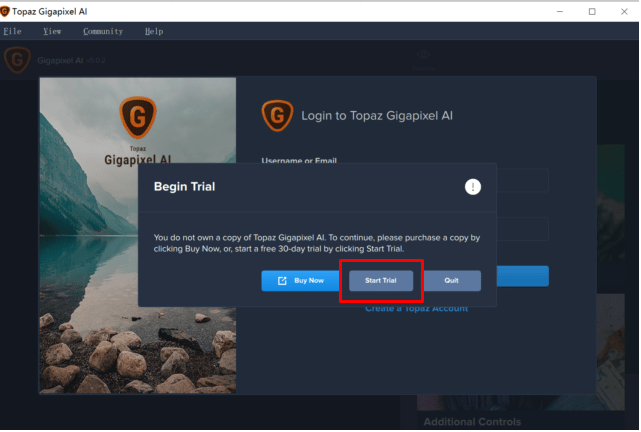Click Create a Topaz Account link

(417, 309)
